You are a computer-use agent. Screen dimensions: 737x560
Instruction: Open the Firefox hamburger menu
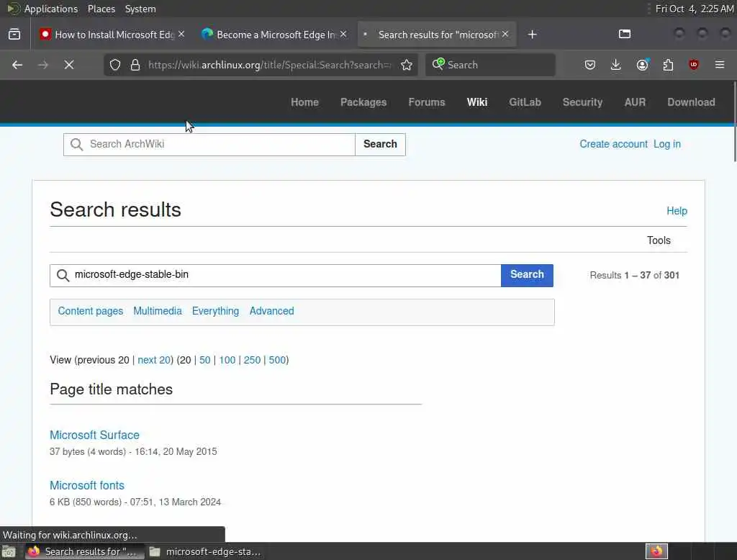720,65
